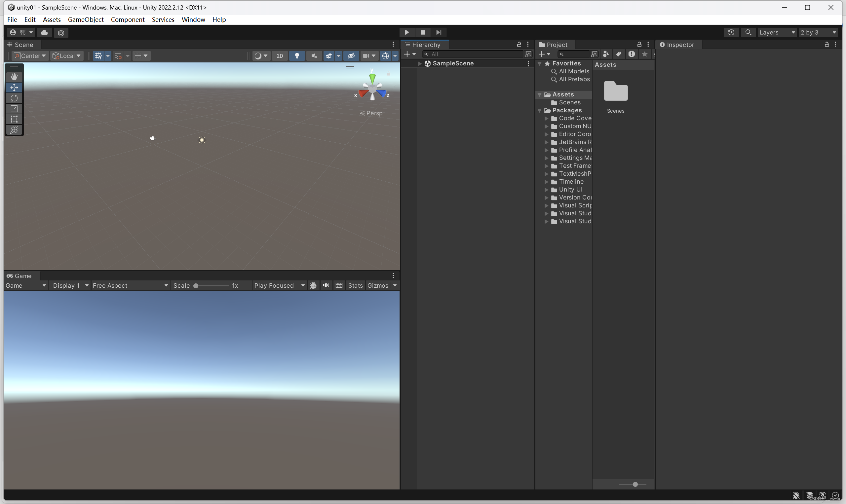Click the search-by-type icon in Project panel
Image resolution: width=846 pixels, height=504 pixels.
[x=606, y=54]
